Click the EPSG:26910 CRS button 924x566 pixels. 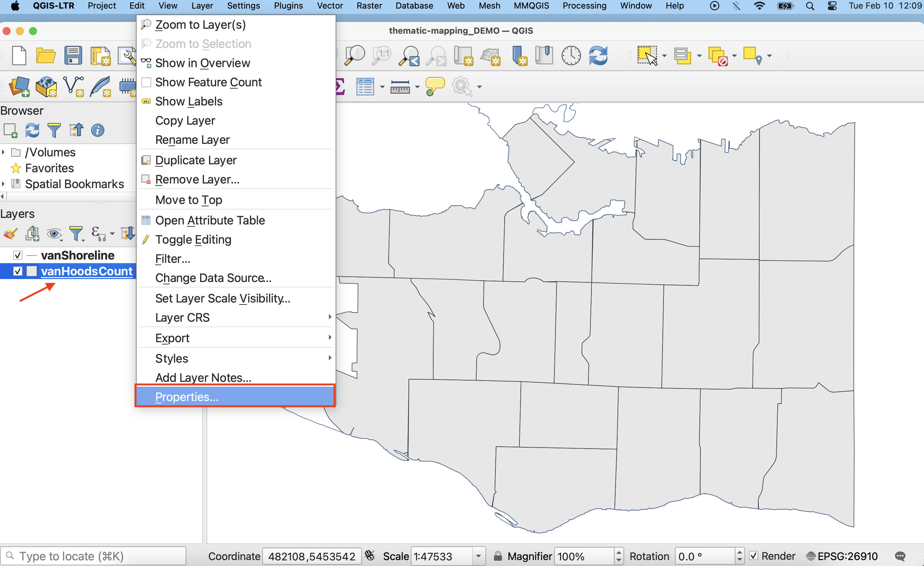click(x=843, y=556)
